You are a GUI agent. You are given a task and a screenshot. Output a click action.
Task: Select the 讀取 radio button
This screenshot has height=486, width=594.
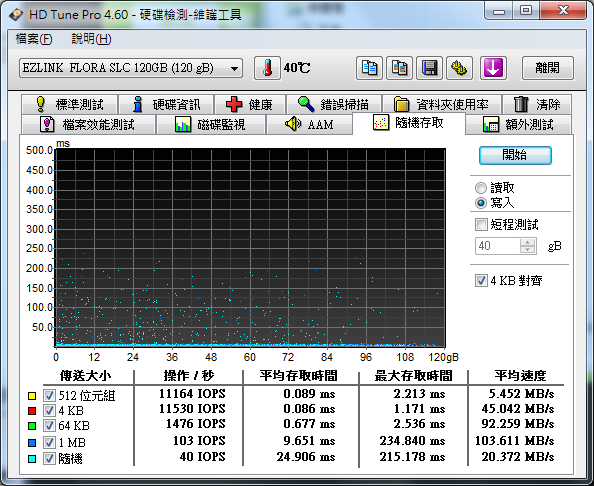coord(481,188)
